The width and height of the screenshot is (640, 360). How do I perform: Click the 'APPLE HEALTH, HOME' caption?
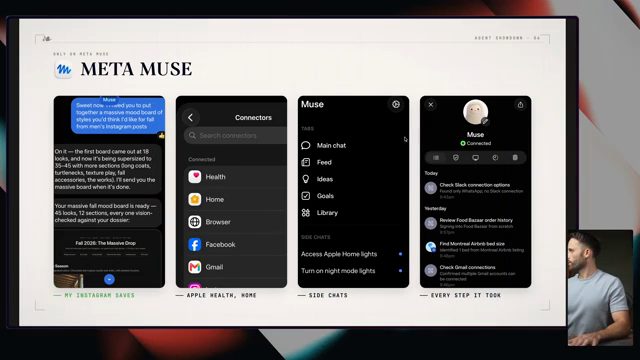pyautogui.click(x=221, y=295)
